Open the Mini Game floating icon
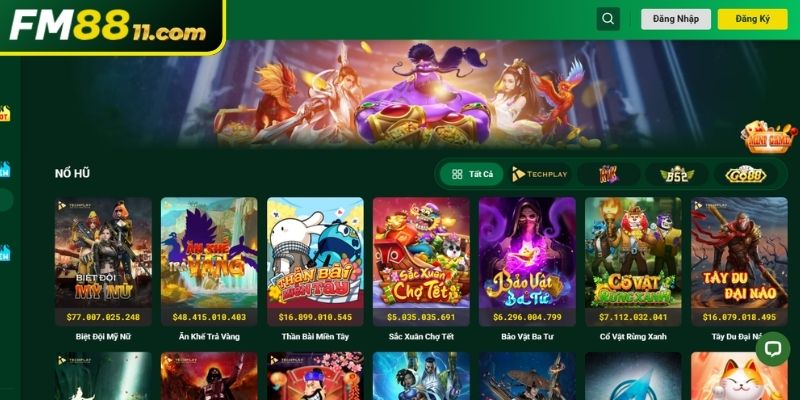Screen dimensions: 800x400 768,137
